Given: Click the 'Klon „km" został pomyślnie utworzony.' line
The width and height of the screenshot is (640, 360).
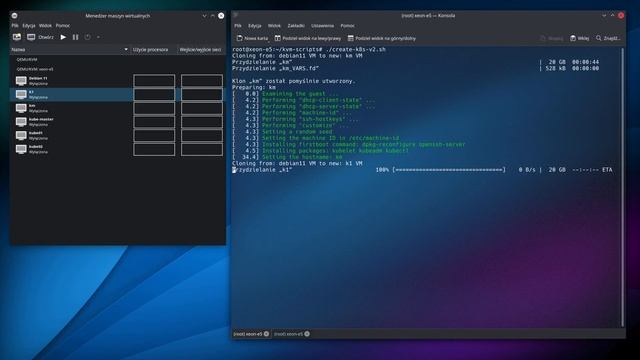Looking at the screenshot, I should pyautogui.click(x=294, y=81).
